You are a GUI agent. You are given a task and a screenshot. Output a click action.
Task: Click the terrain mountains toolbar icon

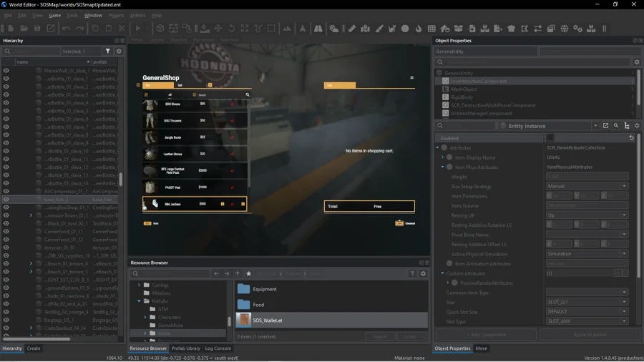(x=287, y=29)
